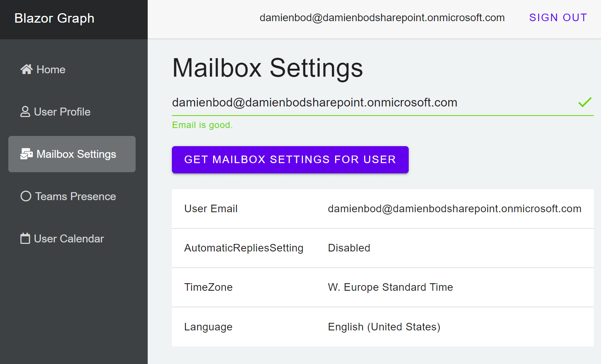Image resolution: width=601 pixels, height=364 pixels.
Task: Open the Home page label in sidebar
Action: 51,69
